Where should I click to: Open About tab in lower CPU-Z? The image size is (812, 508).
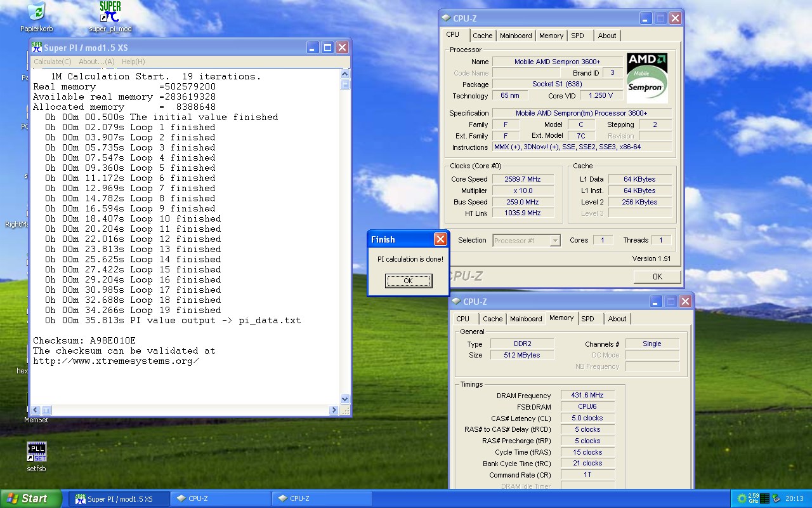[x=617, y=319]
